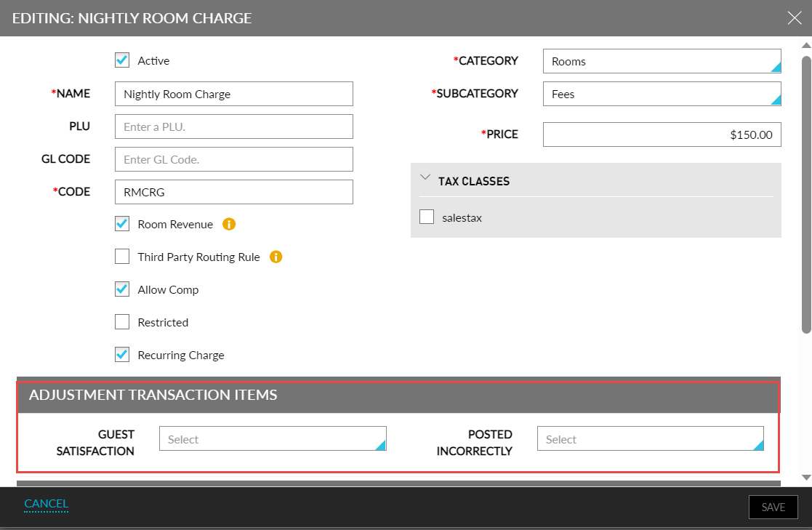Close the Nightly Room Charge editor
The height and width of the screenshot is (530, 812).
pyautogui.click(x=795, y=17)
